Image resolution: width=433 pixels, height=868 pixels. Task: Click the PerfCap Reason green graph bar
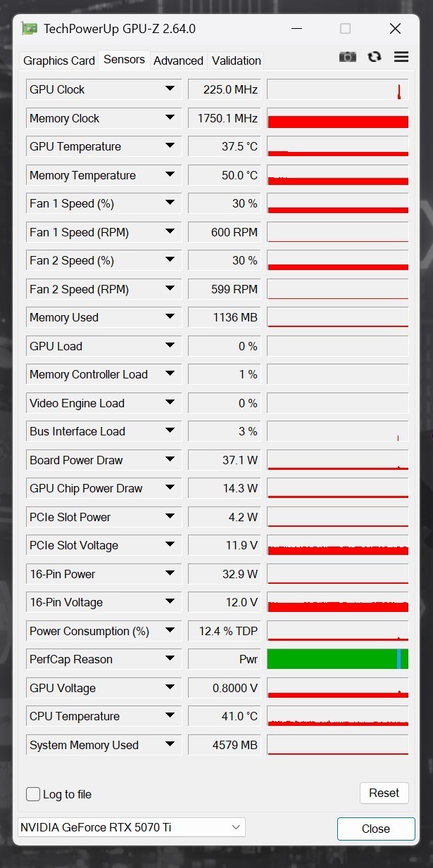click(337, 659)
